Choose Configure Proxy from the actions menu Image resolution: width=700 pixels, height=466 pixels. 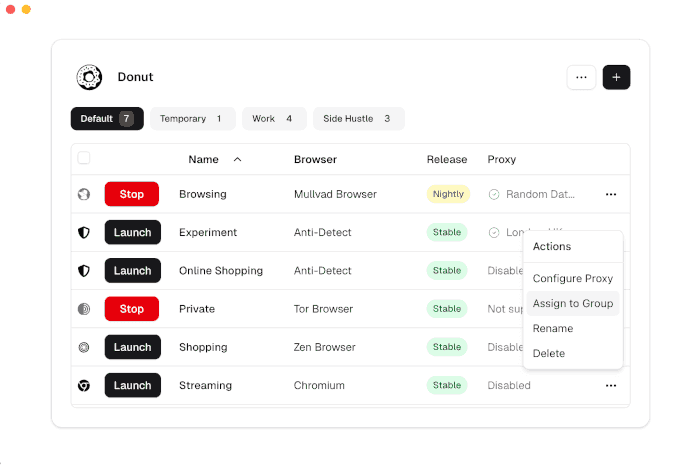573,279
